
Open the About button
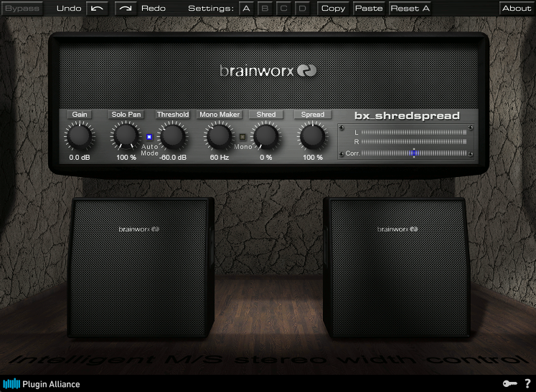517,8
